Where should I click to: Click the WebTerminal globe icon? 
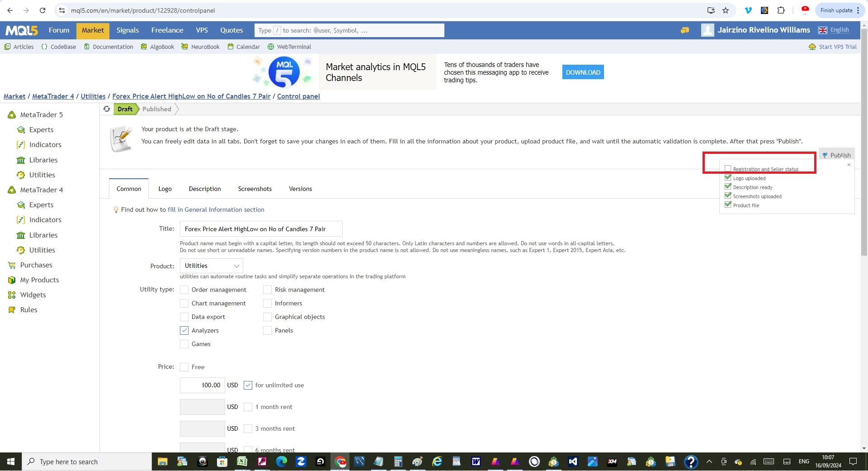[x=271, y=47]
